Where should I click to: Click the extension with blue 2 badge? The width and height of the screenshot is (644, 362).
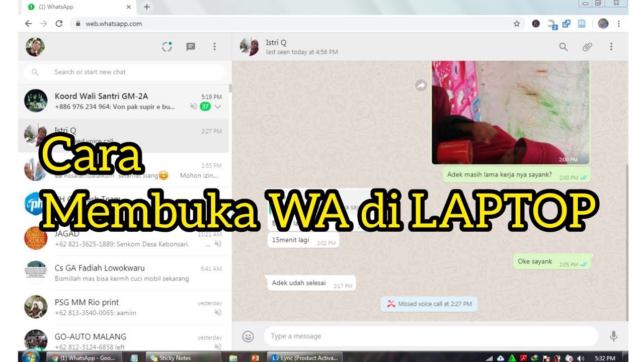click(552, 24)
